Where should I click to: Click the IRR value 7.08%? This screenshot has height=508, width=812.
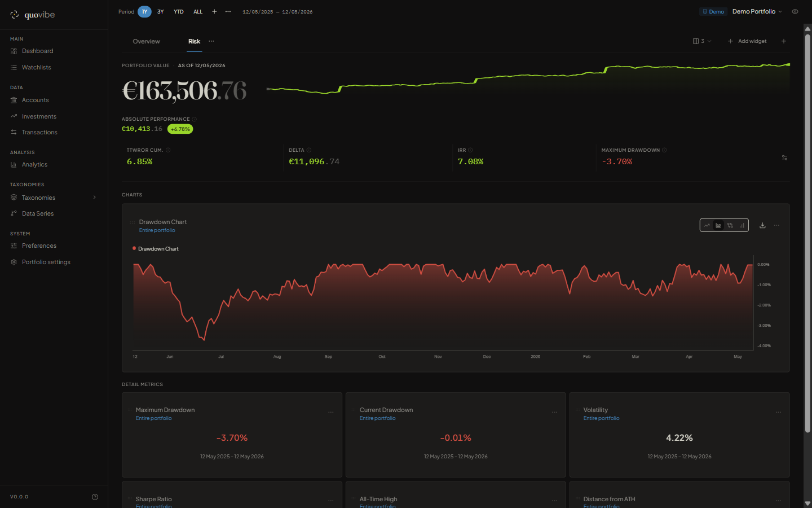tap(470, 161)
